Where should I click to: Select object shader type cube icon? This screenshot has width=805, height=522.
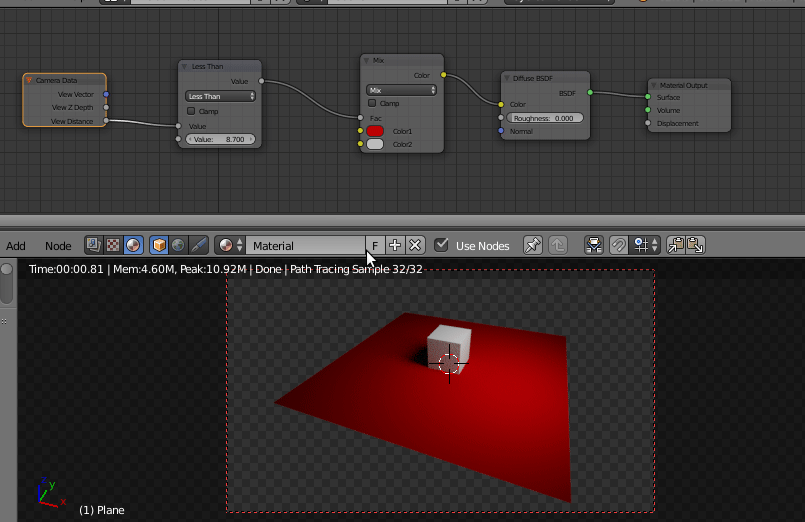pos(159,245)
